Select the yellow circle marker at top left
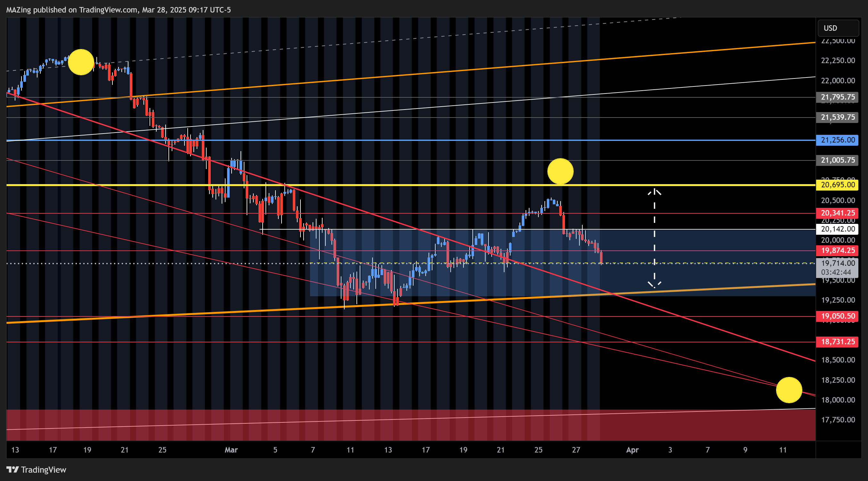This screenshot has height=481, width=868. [x=81, y=62]
